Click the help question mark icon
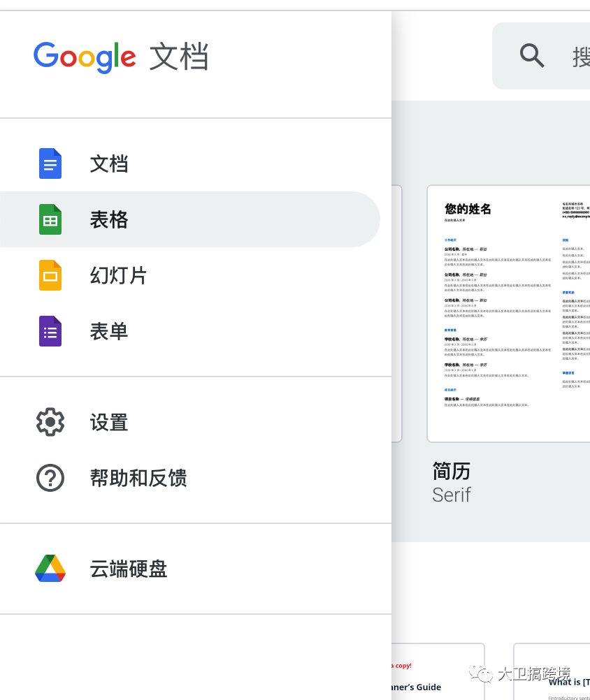This screenshot has height=700, width=590. click(50, 478)
